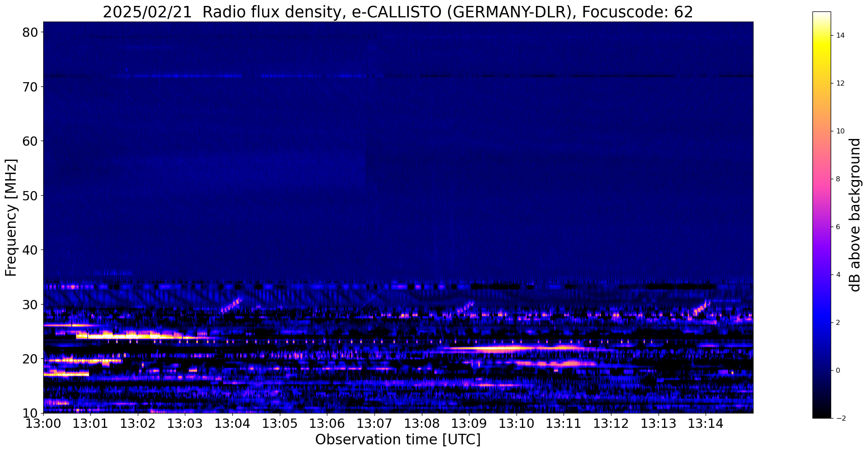
Task: Click the 13:09 time tick label
Action: coord(469,423)
